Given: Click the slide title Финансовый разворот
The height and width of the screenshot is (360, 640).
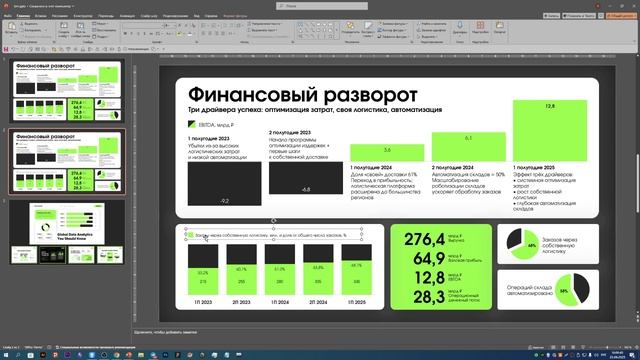Looking at the screenshot, I should (x=302, y=95).
